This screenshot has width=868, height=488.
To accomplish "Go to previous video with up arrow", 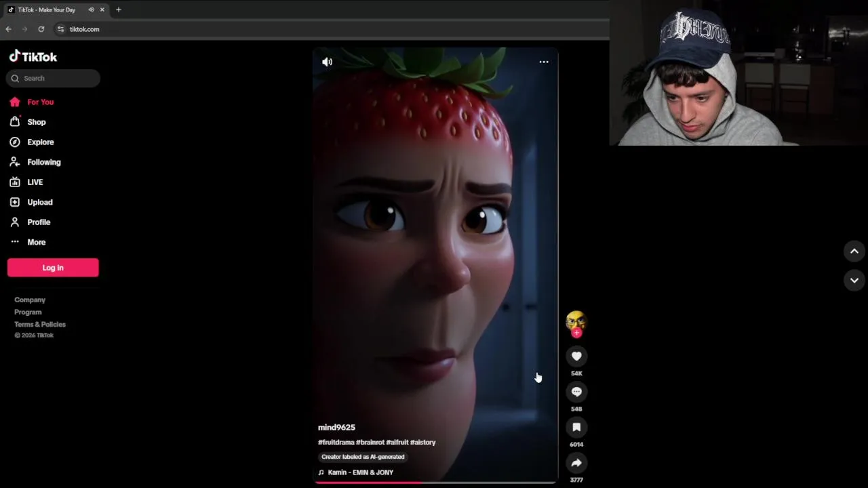I will 854,251.
